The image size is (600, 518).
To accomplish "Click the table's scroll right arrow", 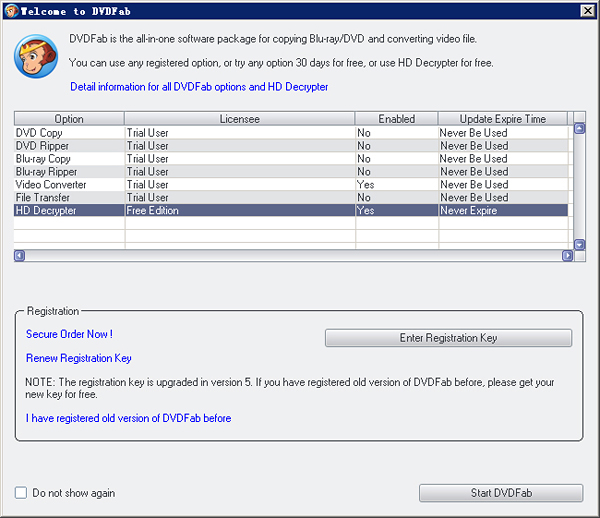I will (567, 256).
